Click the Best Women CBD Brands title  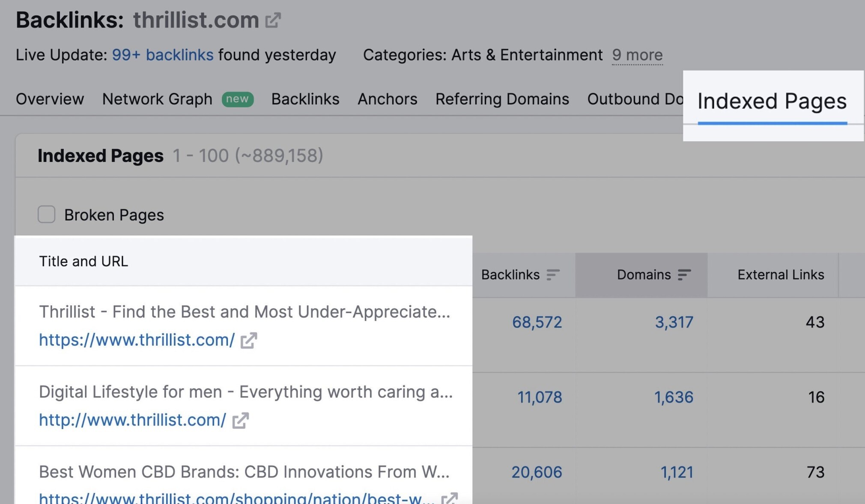(244, 471)
